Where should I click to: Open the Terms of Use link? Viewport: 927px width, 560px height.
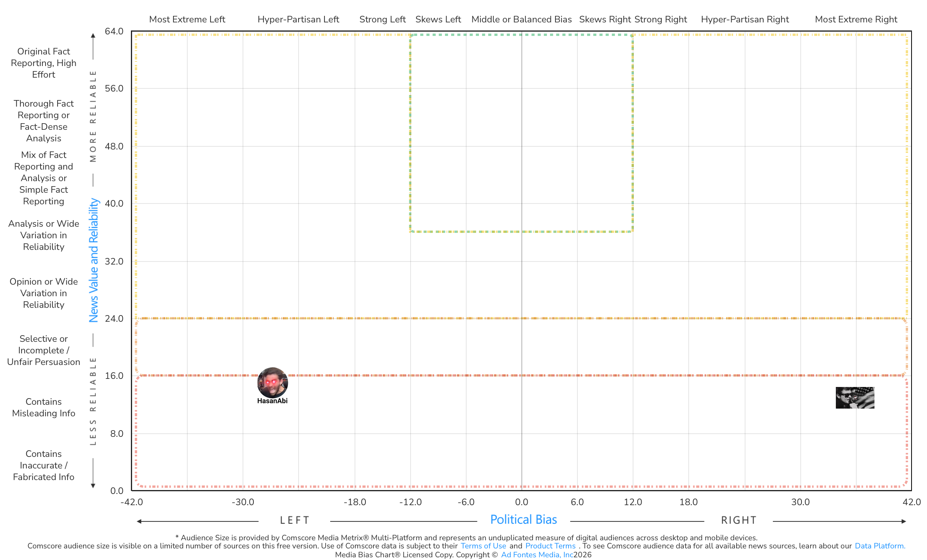(483, 546)
